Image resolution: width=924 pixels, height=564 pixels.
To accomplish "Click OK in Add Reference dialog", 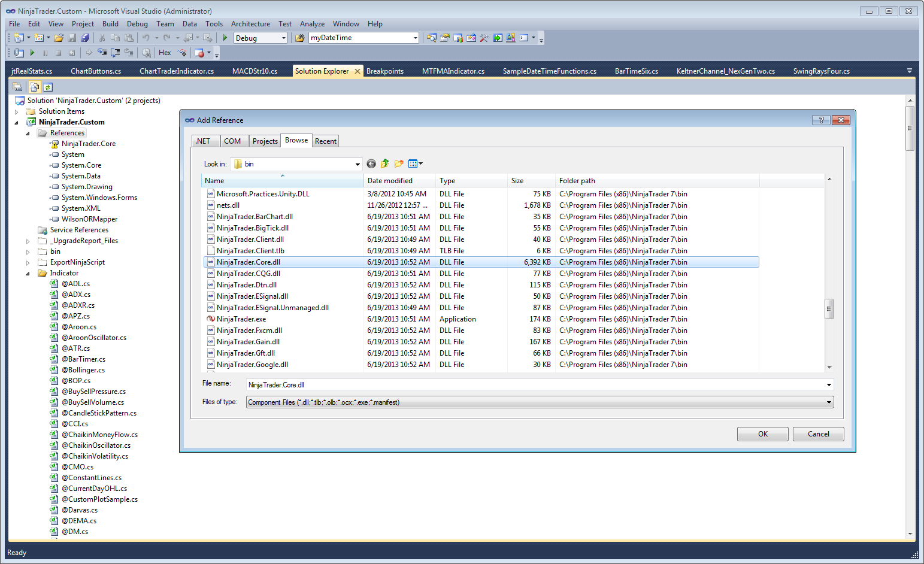I will (x=763, y=434).
